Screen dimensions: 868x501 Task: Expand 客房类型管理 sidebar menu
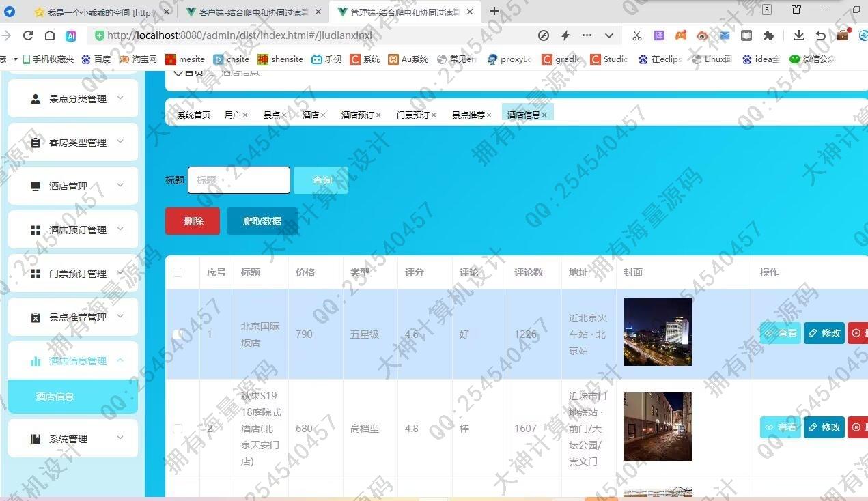coord(73,143)
